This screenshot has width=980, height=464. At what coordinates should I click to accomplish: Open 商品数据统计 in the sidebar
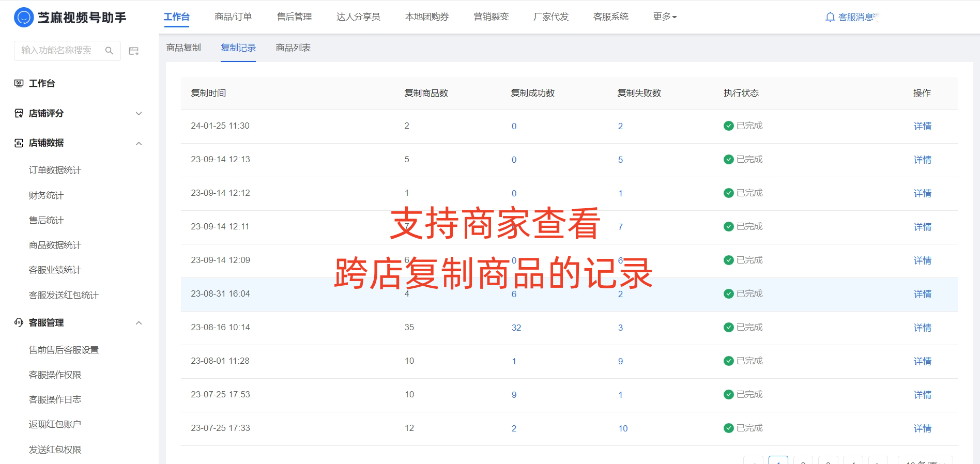coord(55,245)
